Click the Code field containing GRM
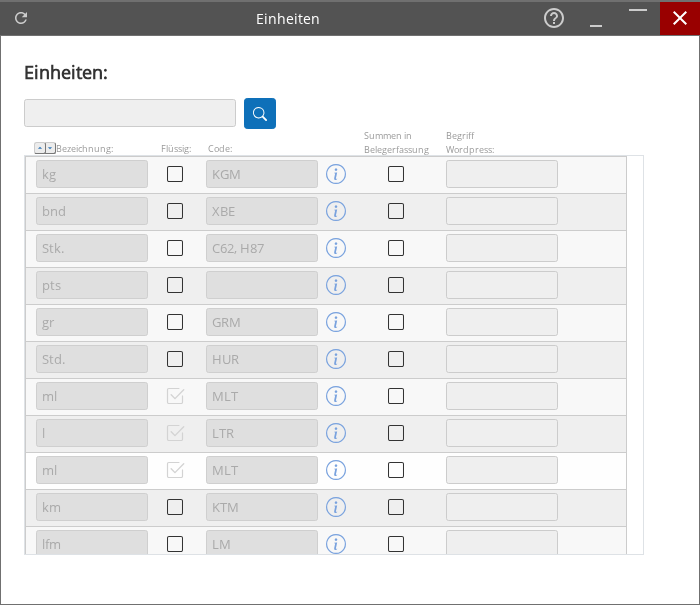The image size is (700, 605). click(x=262, y=322)
